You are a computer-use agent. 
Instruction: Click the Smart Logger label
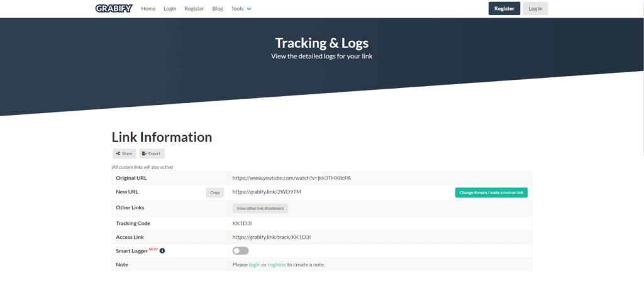pos(132,251)
